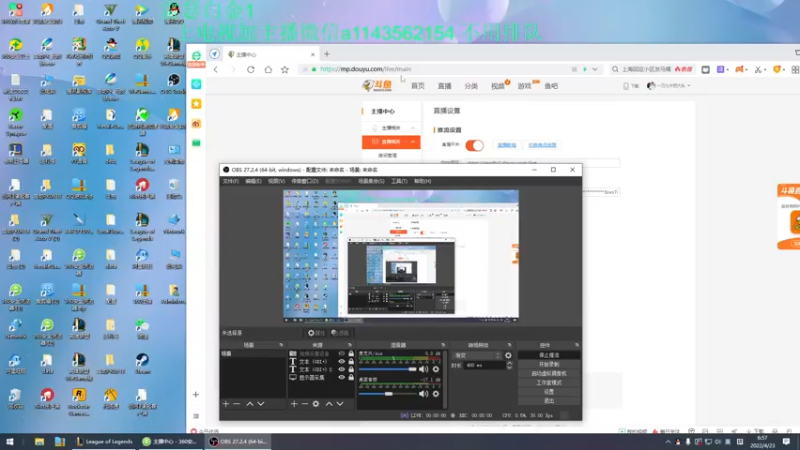Open the address bar dropdown arrow

(x=595, y=69)
